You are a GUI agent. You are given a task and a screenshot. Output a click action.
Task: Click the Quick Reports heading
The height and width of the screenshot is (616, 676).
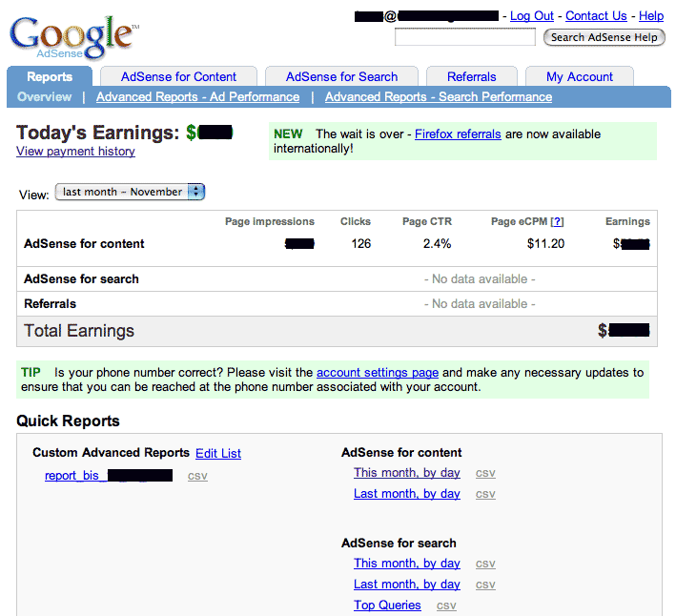coord(68,421)
